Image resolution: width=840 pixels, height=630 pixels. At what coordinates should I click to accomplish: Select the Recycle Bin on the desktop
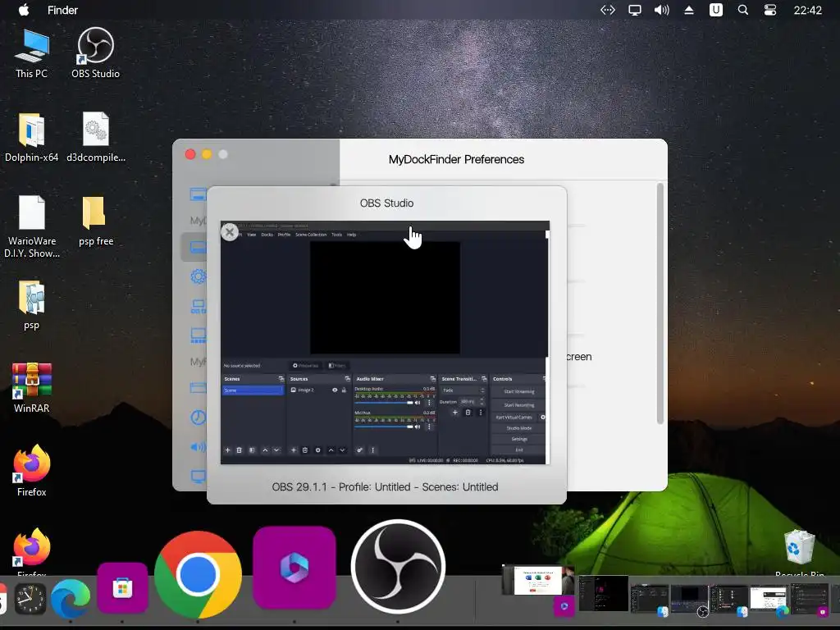(799, 552)
